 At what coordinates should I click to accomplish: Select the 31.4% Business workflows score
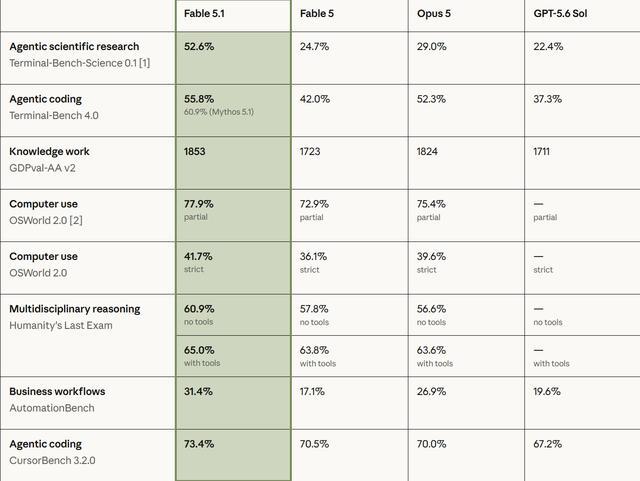click(198, 392)
